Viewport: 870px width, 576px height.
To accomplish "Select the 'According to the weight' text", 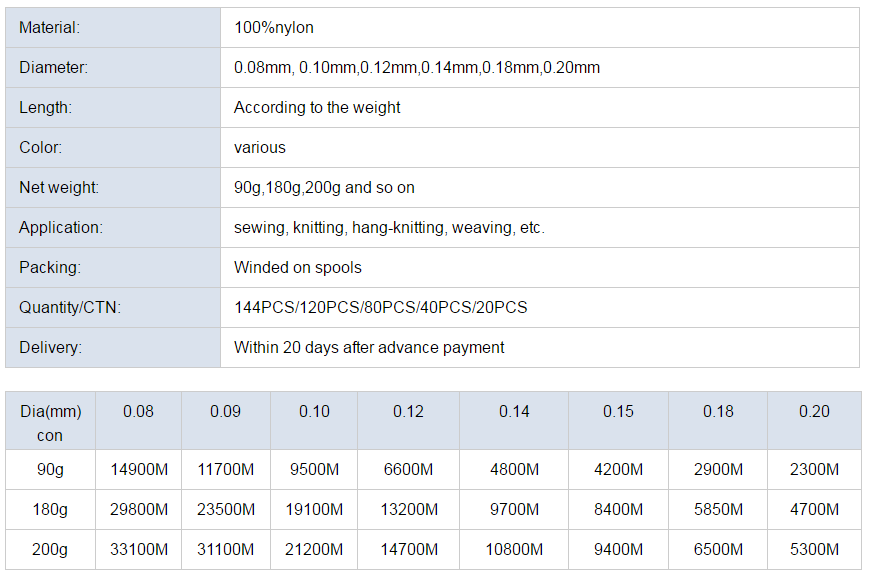I will pyautogui.click(x=317, y=107).
